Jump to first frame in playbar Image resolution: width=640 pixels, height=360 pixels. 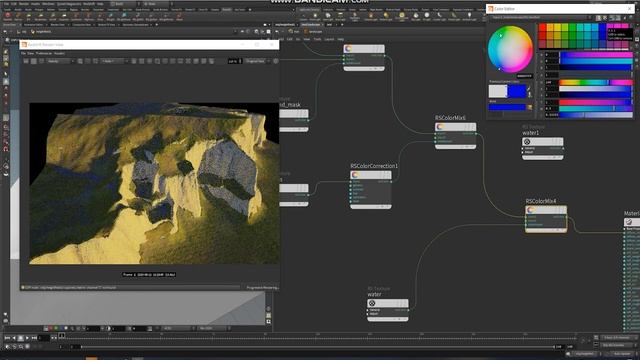[x=7, y=338]
